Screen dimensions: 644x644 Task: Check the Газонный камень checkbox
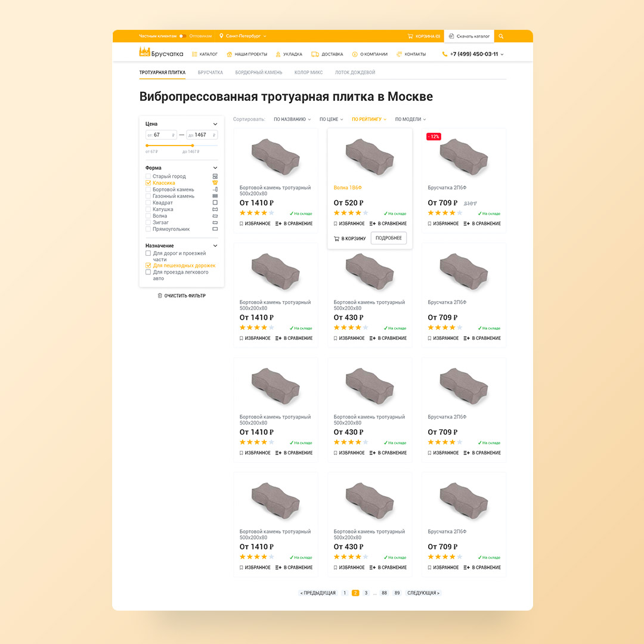pos(148,196)
